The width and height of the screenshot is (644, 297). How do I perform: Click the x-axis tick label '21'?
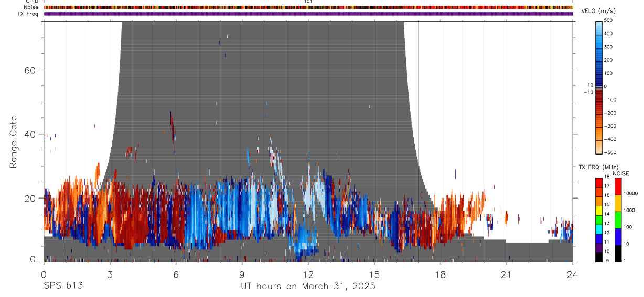point(506,274)
